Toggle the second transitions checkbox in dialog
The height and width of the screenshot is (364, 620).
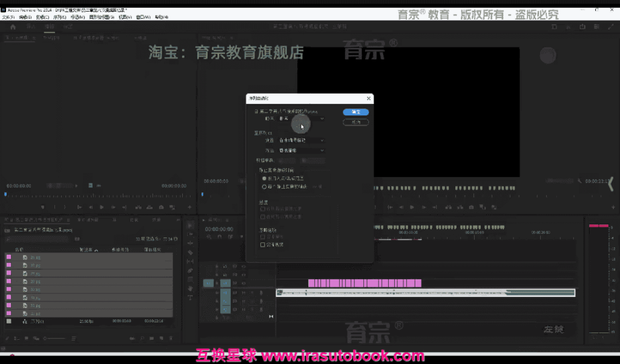(263, 216)
